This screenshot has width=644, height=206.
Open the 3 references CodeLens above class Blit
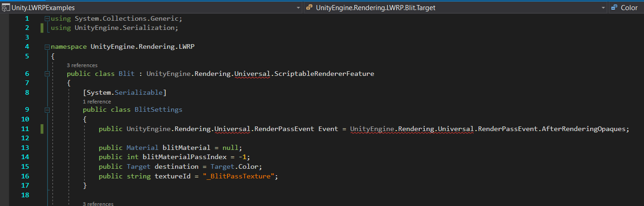pos(82,65)
